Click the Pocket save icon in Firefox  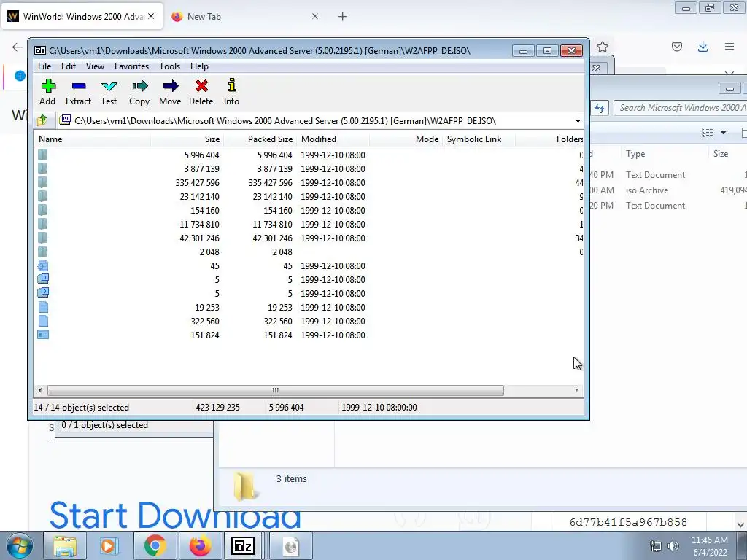coord(677,47)
